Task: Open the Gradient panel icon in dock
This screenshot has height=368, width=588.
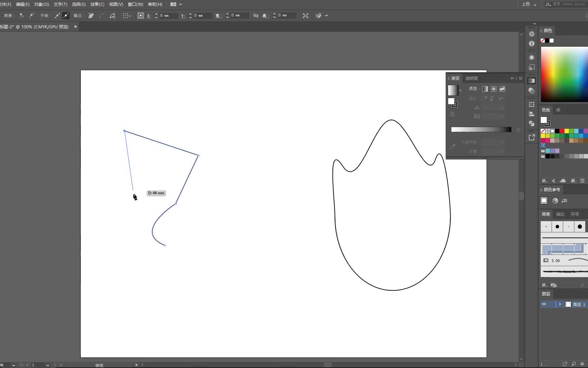Action: (532, 81)
